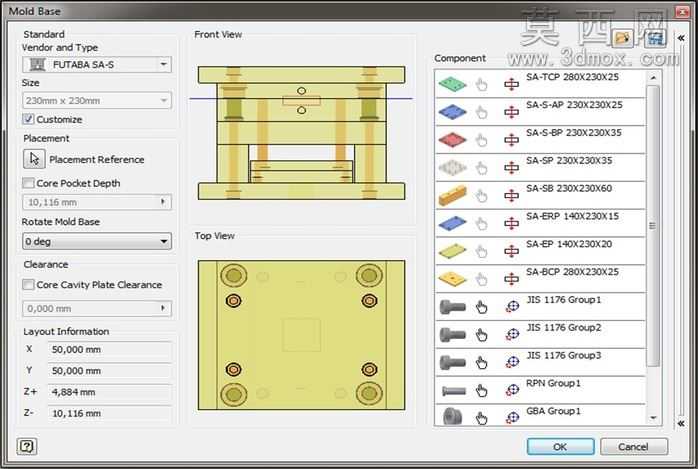
Task: Click the position icon for JIS 1176 Group1
Action: coord(512,307)
